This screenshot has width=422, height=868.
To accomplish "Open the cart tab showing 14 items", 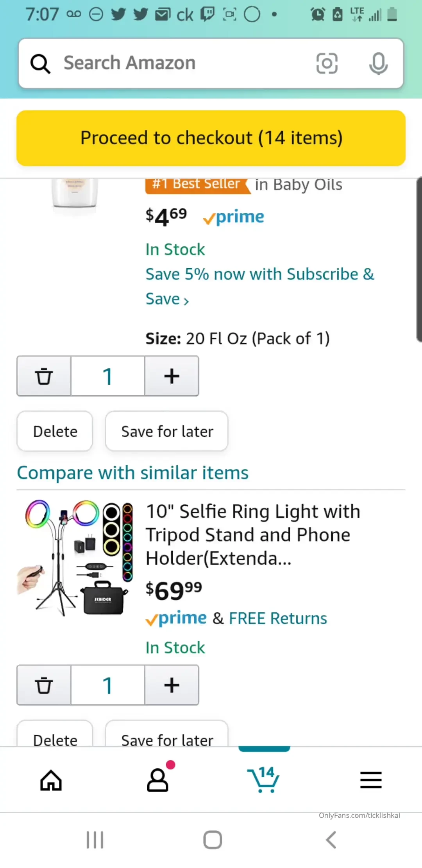I will point(264,780).
